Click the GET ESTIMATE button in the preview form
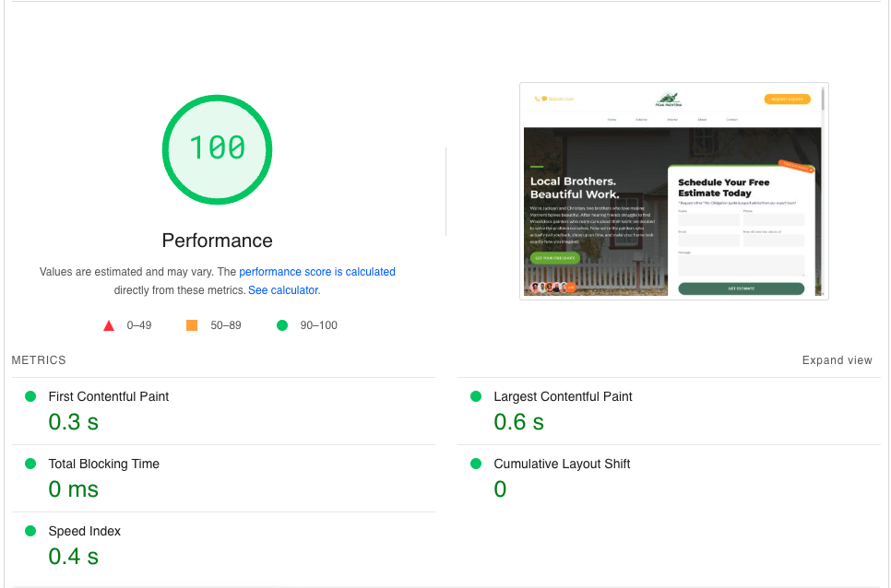The width and height of the screenshot is (891, 588). click(742, 288)
